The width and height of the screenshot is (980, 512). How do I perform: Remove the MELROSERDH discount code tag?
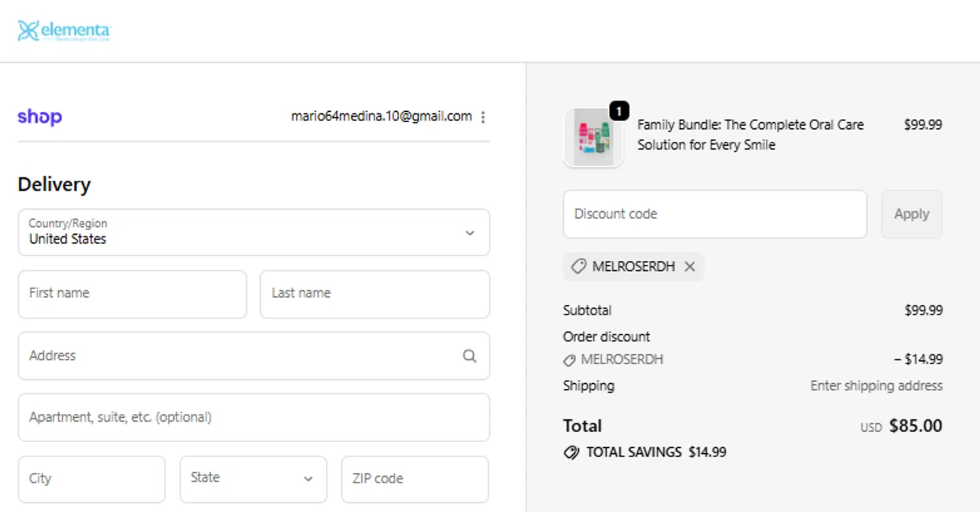pos(689,266)
